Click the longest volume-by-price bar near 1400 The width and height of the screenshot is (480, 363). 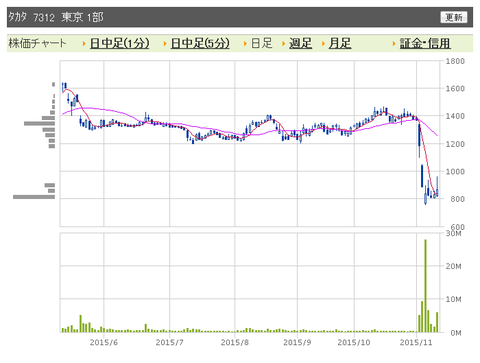39,124
